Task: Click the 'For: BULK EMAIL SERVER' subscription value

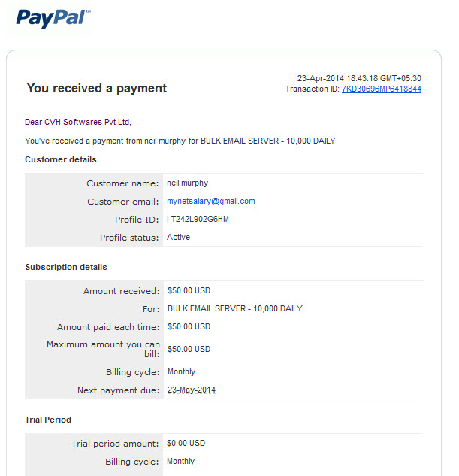Action: click(235, 308)
